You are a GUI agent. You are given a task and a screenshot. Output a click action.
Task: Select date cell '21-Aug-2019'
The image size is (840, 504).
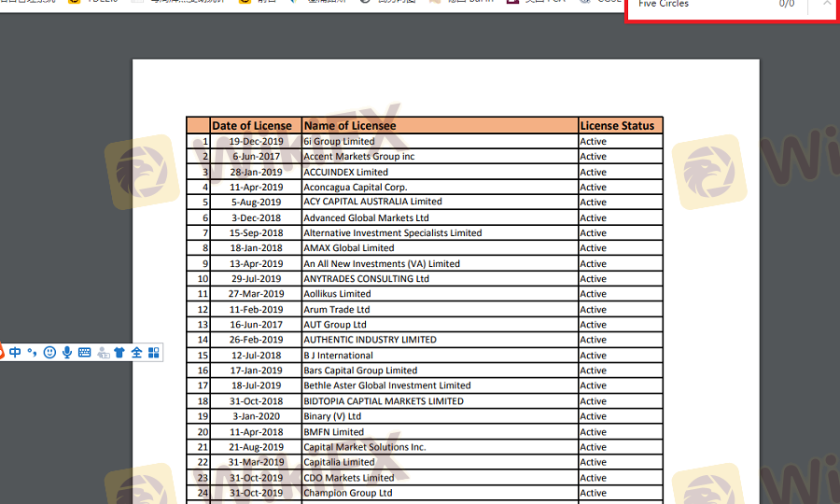256,447
